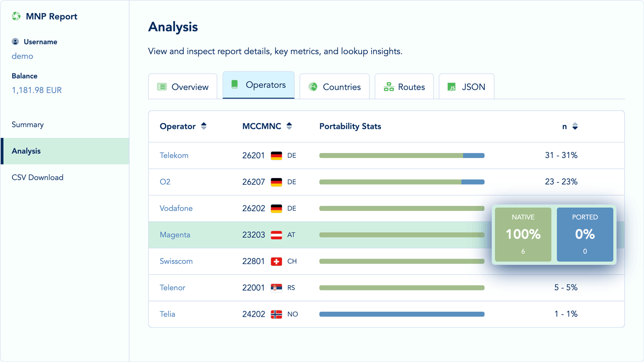Open the Vodafone operator details
Viewport: 644px width, 362px height.
click(176, 208)
